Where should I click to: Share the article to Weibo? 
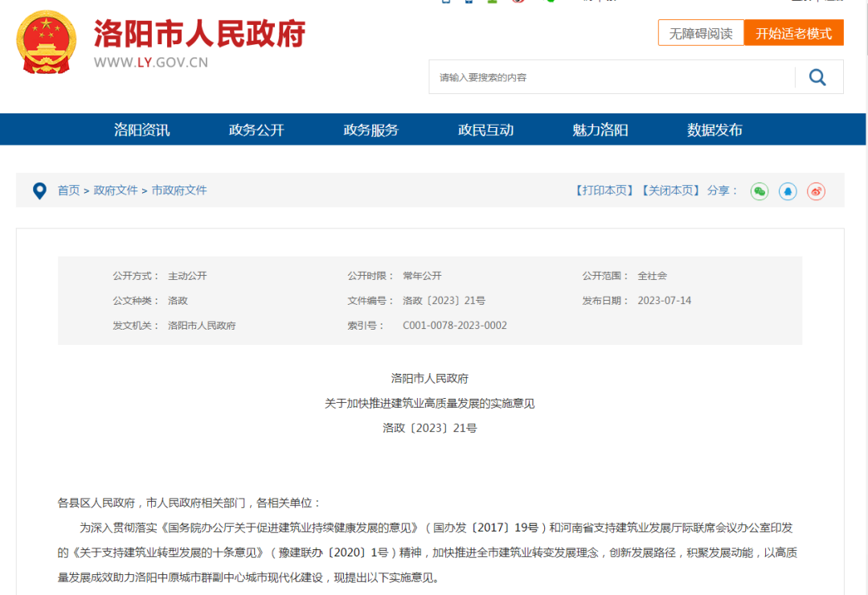coord(816,191)
